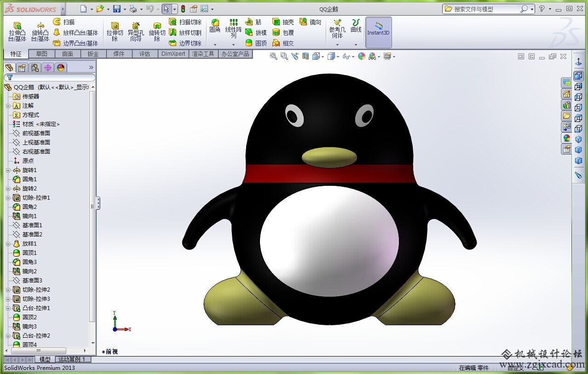Select the 旋转凸台/基体 revolve boss tool

pyautogui.click(x=40, y=32)
